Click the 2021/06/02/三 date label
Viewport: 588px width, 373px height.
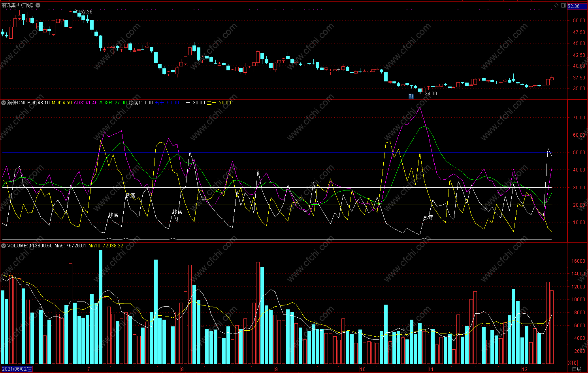tap(17, 369)
